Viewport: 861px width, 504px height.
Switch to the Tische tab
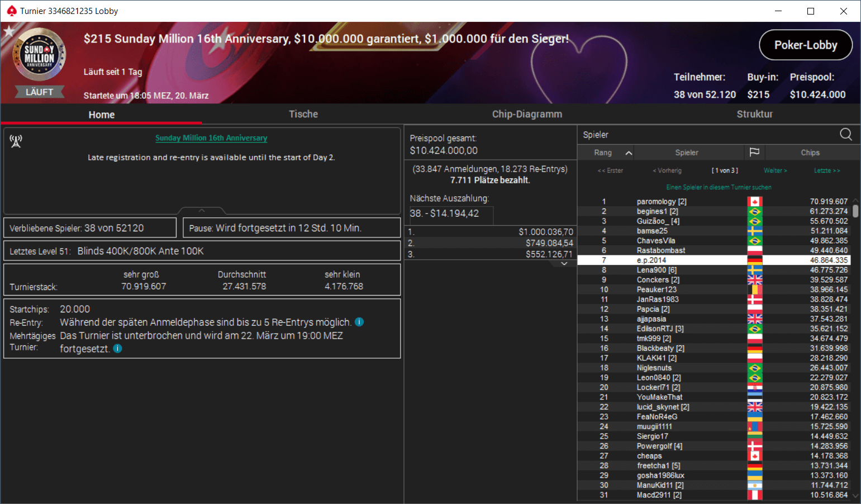[x=303, y=114]
